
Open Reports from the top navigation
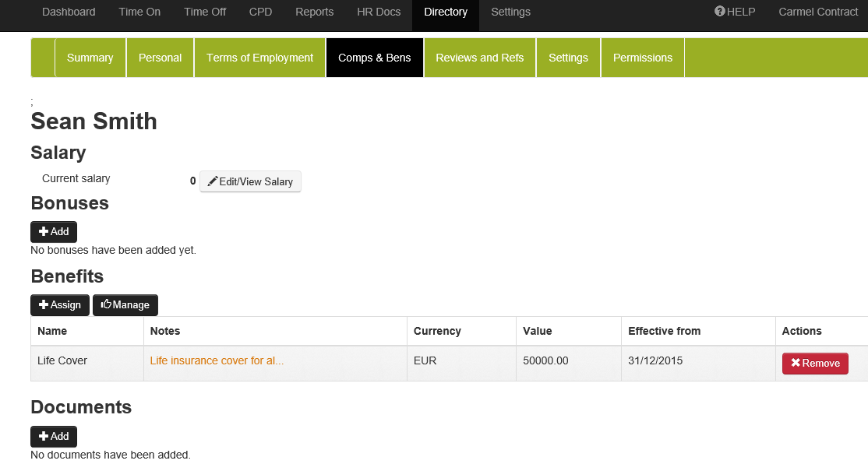pyautogui.click(x=314, y=12)
